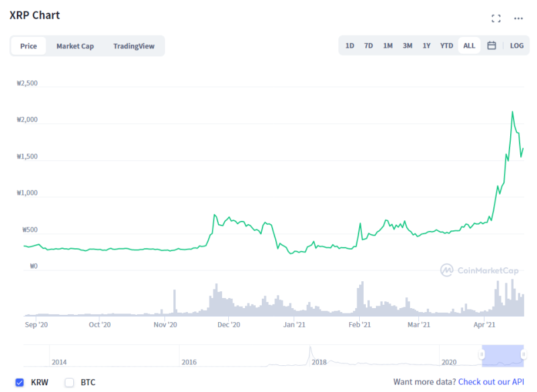Click the 2016 navigator year label
Screen dimensions: 537x392
click(x=189, y=362)
